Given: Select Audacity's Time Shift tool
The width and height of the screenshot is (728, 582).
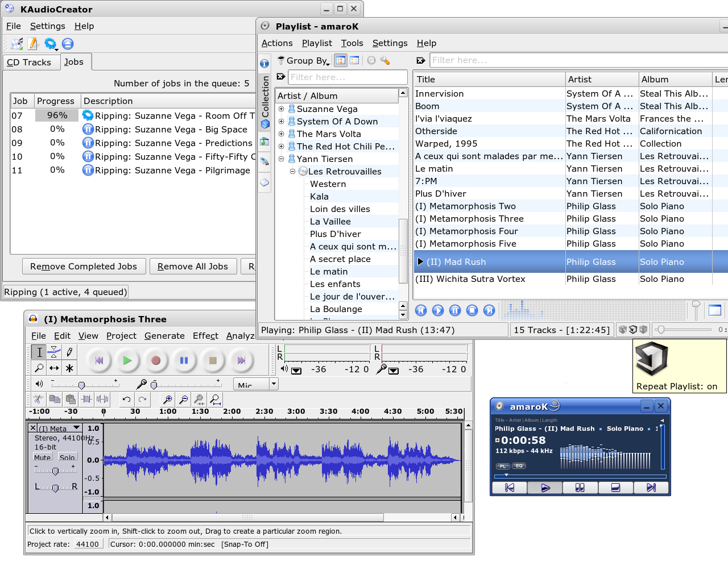Looking at the screenshot, I should coord(54,368).
